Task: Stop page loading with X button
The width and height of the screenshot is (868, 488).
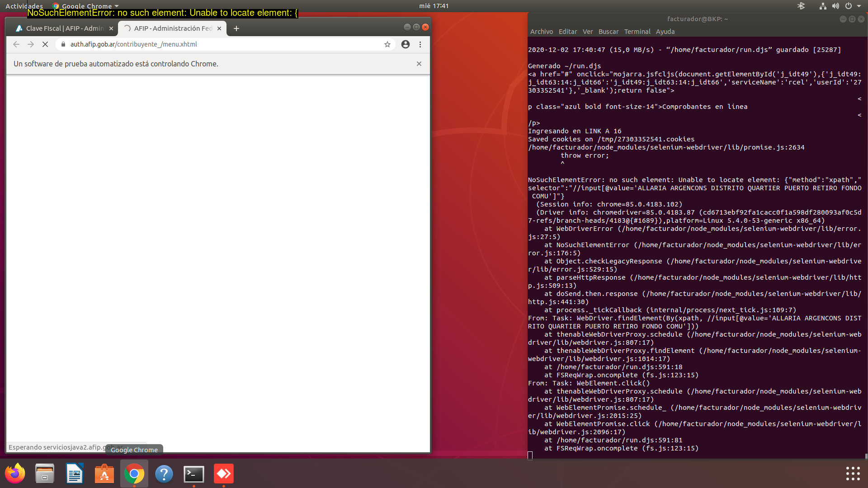Action: pyautogui.click(x=45, y=44)
